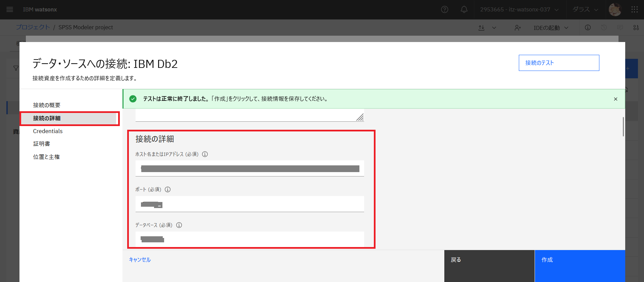The width and height of the screenshot is (644, 282).
Task: Open the user avatar profile menu
Action: pos(615,9)
